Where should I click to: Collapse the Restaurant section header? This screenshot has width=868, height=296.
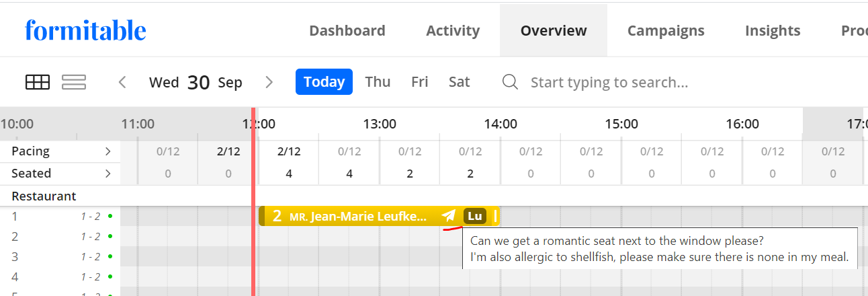coord(44,196)
